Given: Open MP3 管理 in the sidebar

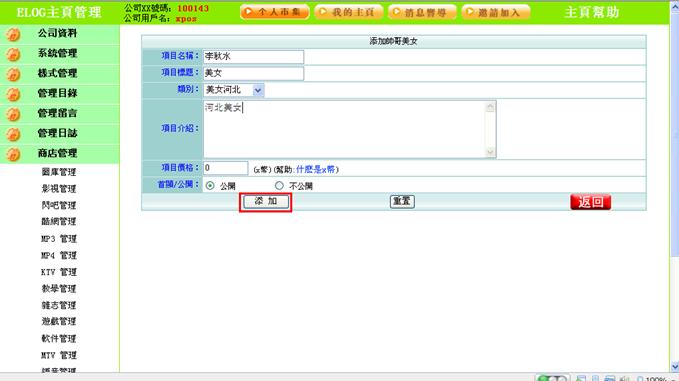Looking at the screenshot, I should 59,239.
